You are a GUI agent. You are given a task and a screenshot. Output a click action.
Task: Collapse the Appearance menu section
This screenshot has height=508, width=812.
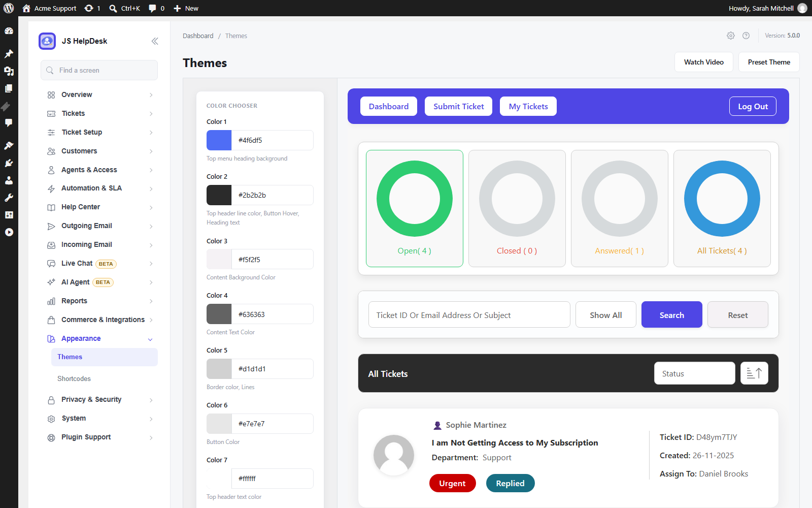pyautogui.click(x=100, y=338)
